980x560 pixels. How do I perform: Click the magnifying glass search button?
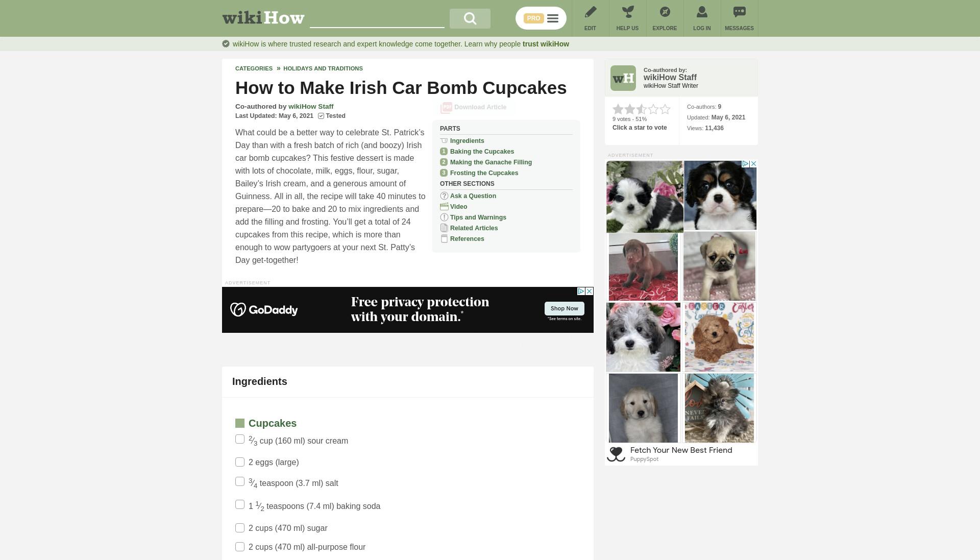(470, 18)
